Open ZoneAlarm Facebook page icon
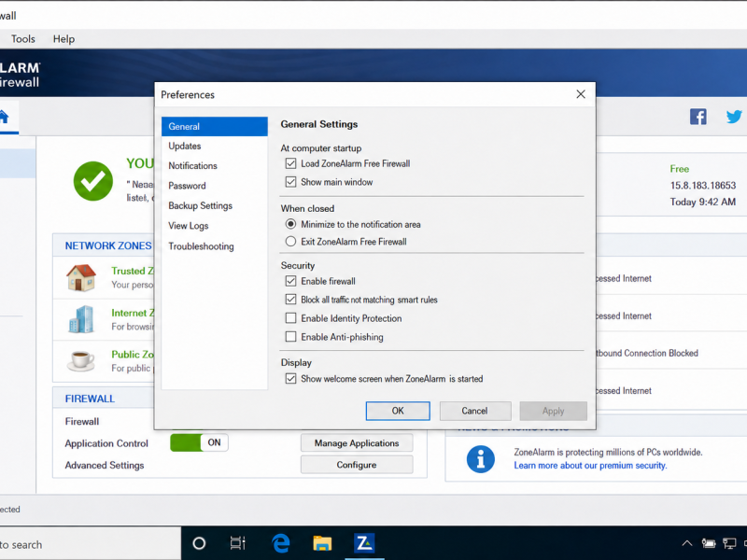This screenshot has width=747, height=560. (x=698, y=117)
